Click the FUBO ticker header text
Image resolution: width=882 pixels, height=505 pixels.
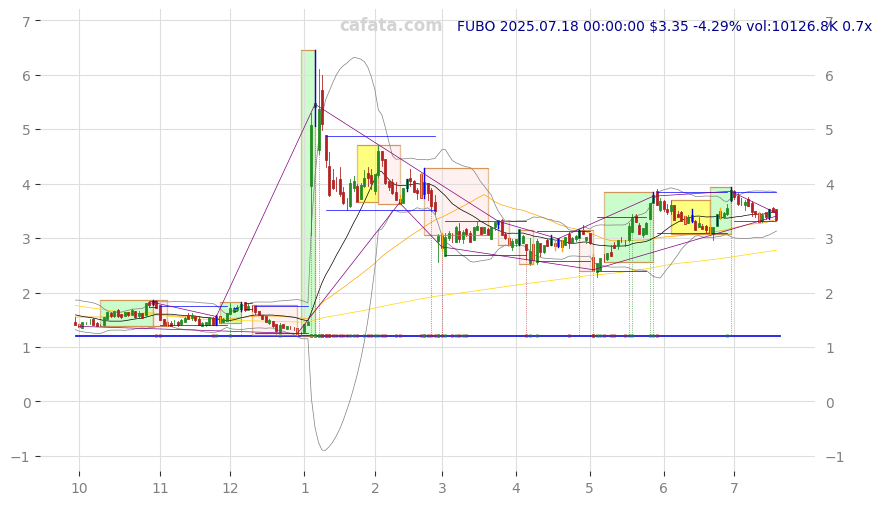pyautogui.click(x=664, y=26)
